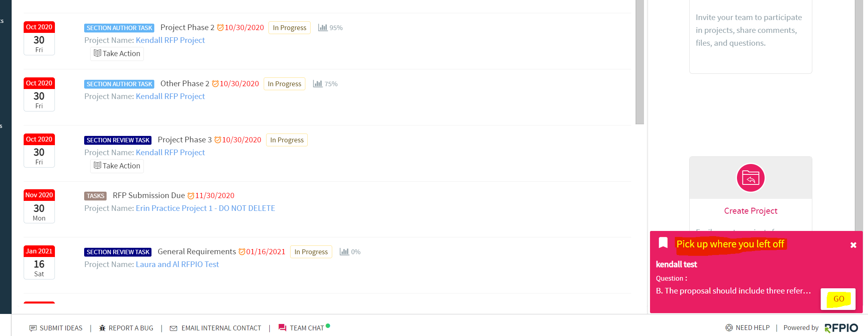Open Erin Practice Project 1 - DO NOT DELETE link

206,208
